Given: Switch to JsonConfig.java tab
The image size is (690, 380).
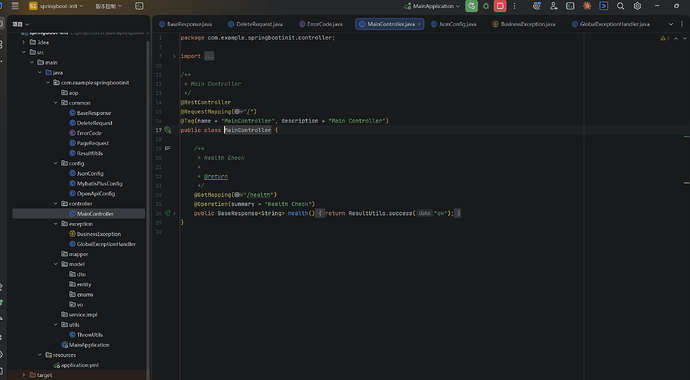Looking at the screenshot, I should point(454,24).
